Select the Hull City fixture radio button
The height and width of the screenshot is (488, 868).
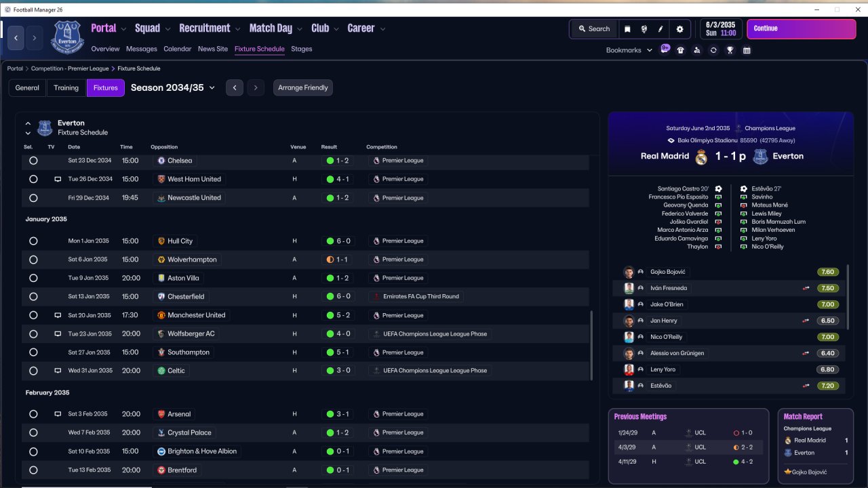[33, 241]
